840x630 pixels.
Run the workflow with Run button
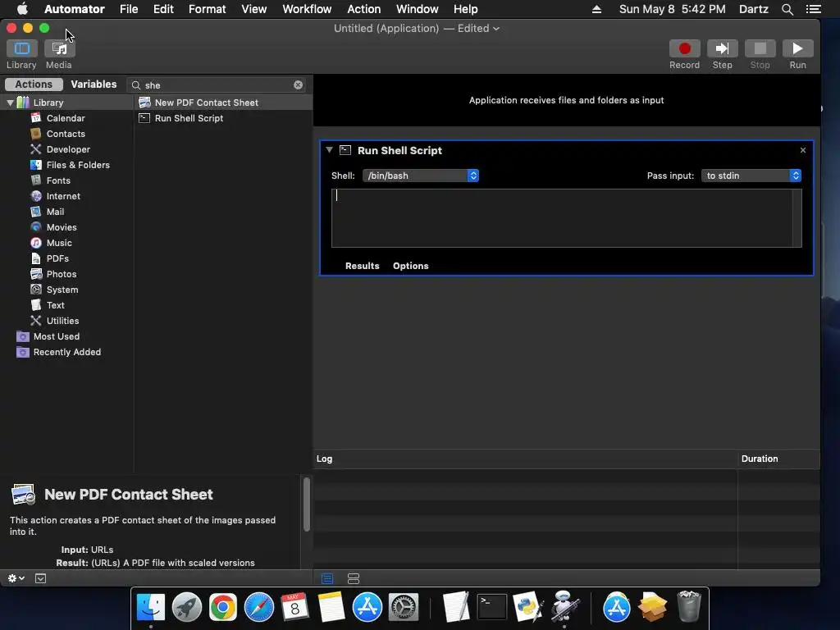[797, 48]
